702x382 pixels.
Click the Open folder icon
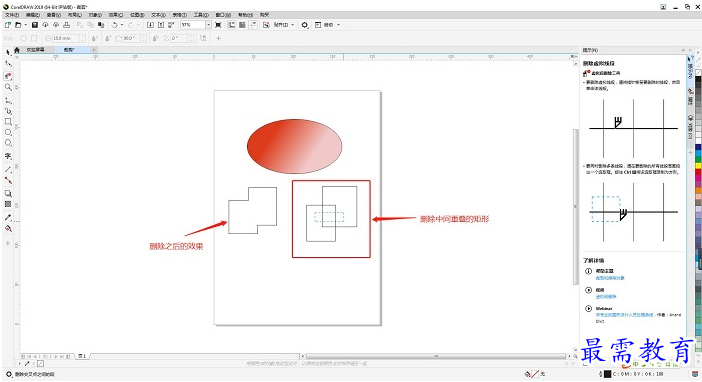click(18, 25)
